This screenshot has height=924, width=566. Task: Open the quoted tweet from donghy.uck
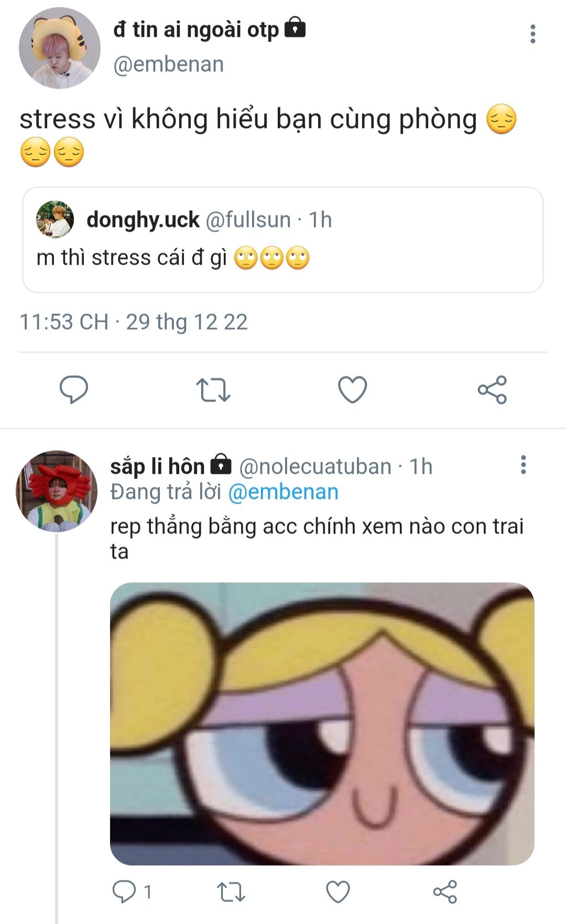(283, 257)
